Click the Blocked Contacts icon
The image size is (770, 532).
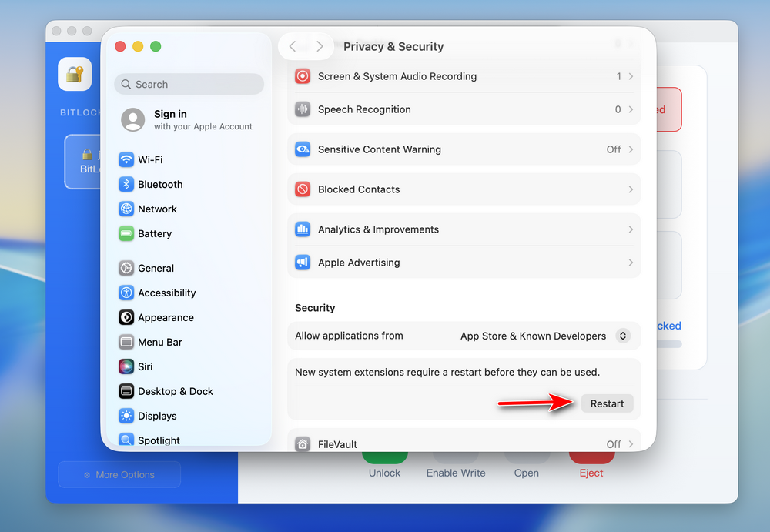tap(303, 189)
